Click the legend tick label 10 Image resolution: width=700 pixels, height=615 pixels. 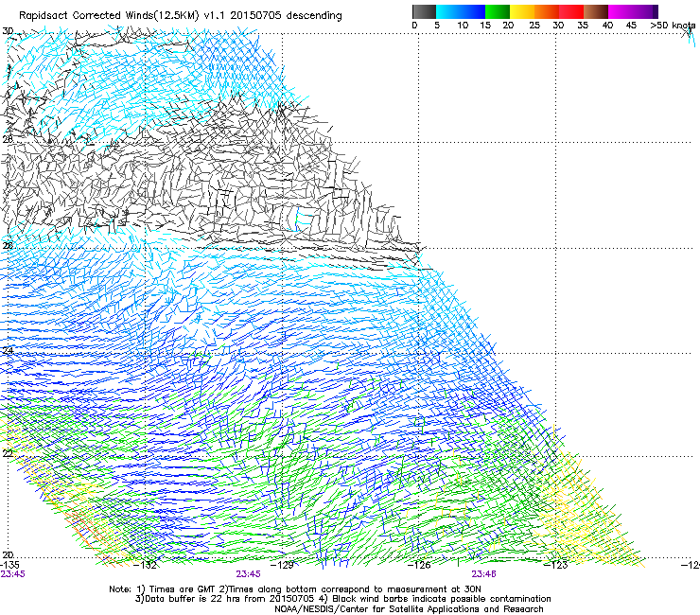[x=463, y=25]
